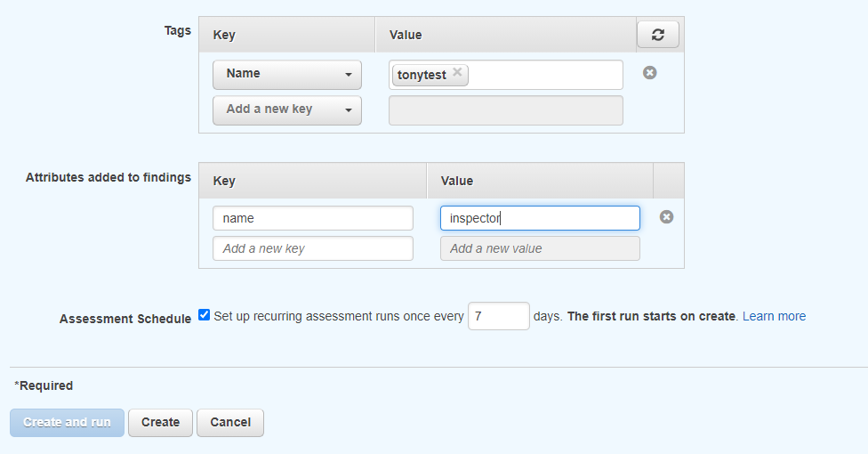Open the Name tag key dropdown
Screen dimensions: 868x454
(x=286, y=75)
